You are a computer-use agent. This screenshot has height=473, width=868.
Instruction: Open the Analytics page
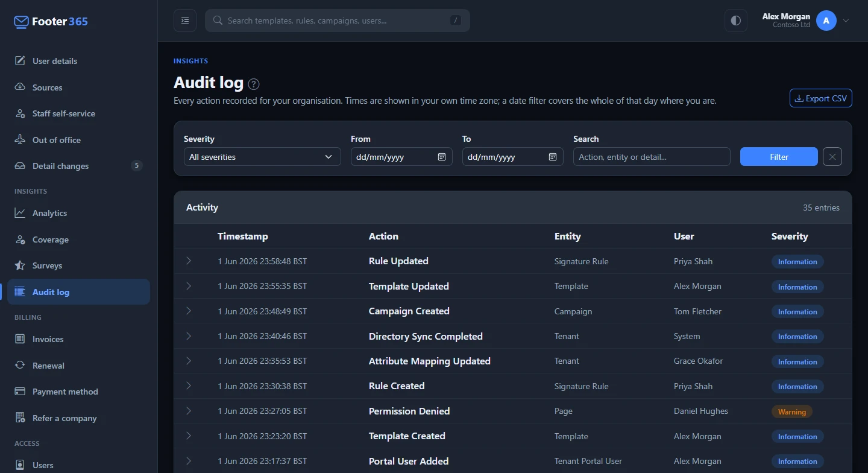click(79, 213)
